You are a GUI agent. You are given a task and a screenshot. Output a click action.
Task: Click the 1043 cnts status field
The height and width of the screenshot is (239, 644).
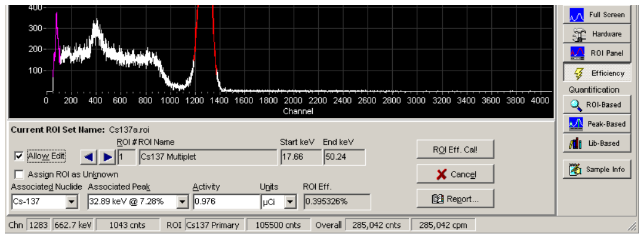coord(128,225)
